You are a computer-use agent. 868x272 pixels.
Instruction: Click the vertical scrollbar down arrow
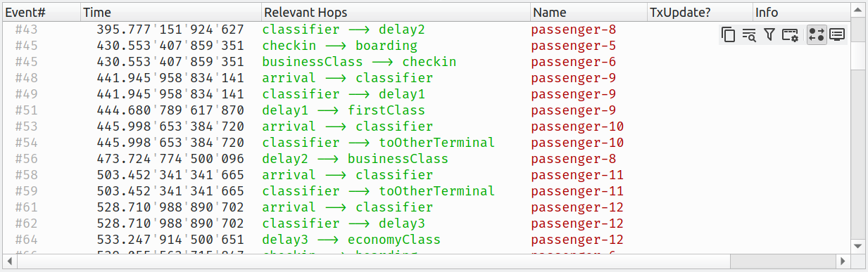coord(857,246)
